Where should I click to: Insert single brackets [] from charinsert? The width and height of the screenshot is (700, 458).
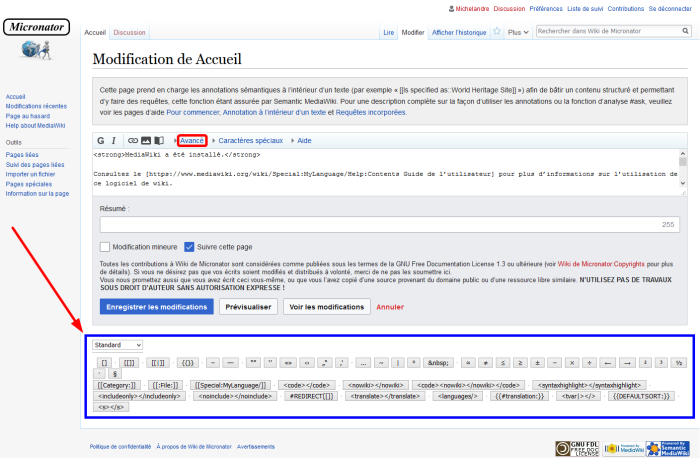coord(104,363)
